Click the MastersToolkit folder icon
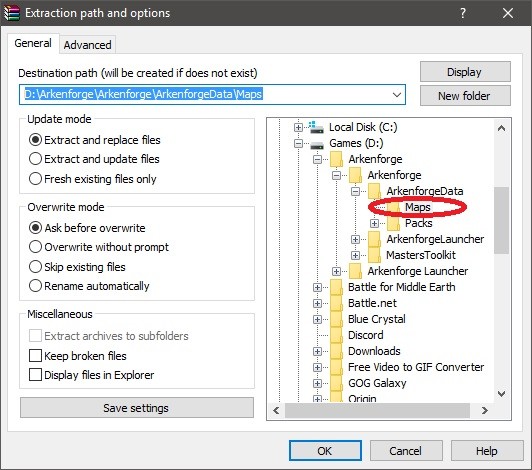The height and width of the screenshot is (470, 532). [x=374, y=255]
